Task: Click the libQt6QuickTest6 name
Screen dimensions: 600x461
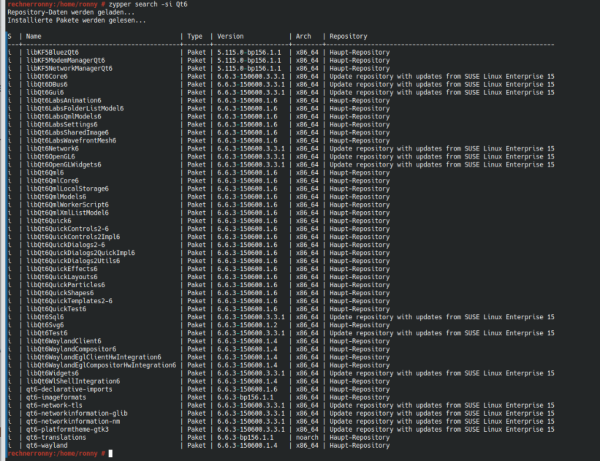Action: coord(56,309)
